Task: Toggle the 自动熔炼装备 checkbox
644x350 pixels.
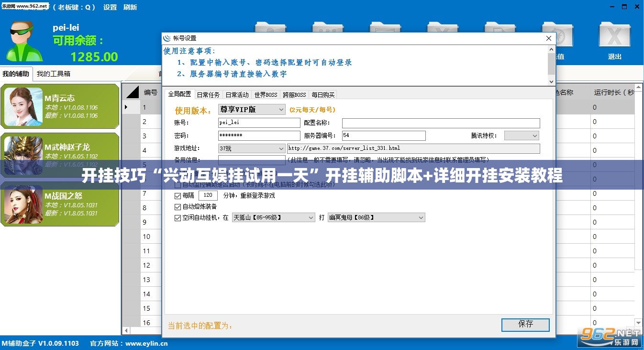Action: tap(178, 206)
